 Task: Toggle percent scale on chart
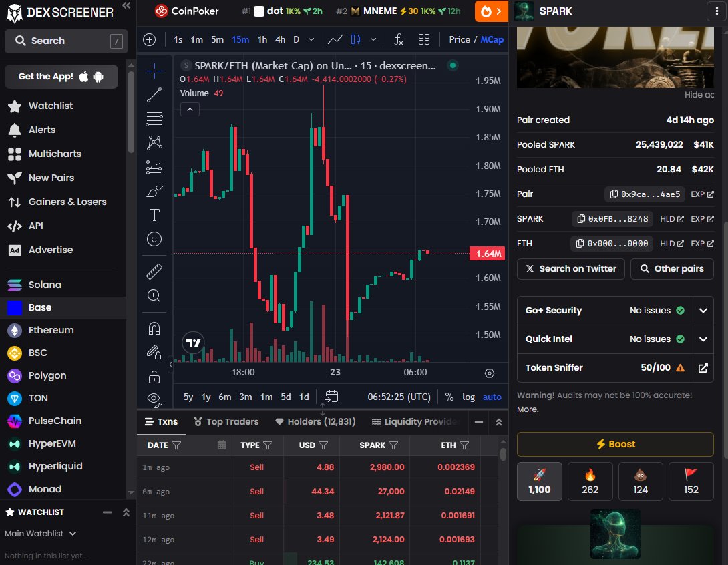click(449, 397)
